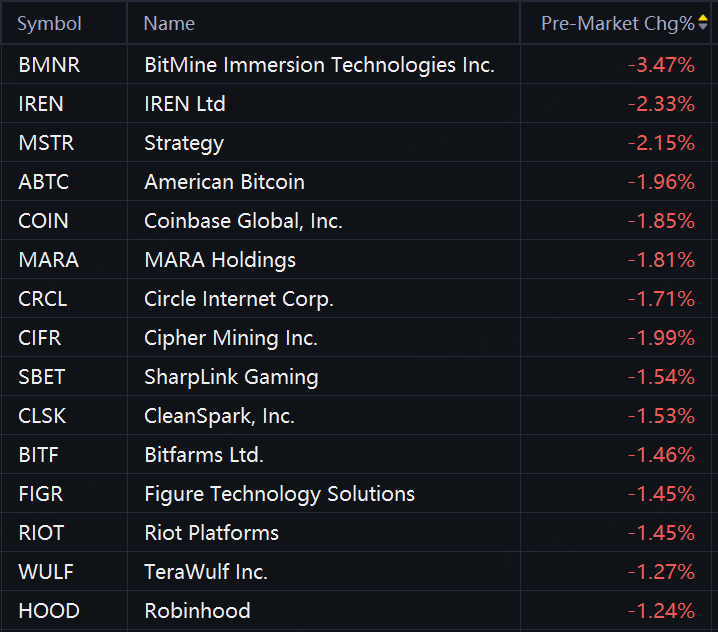Select the IREN Ltd row name
The height and width of the screenshot is (632, 718).
point(185,104)
